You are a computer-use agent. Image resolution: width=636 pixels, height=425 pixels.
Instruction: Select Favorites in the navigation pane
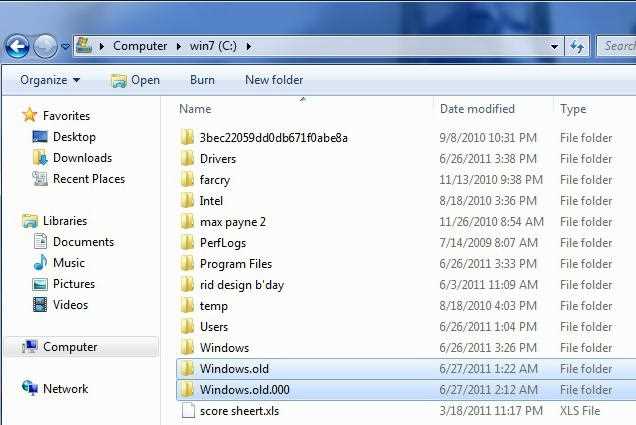pos(67,116)
